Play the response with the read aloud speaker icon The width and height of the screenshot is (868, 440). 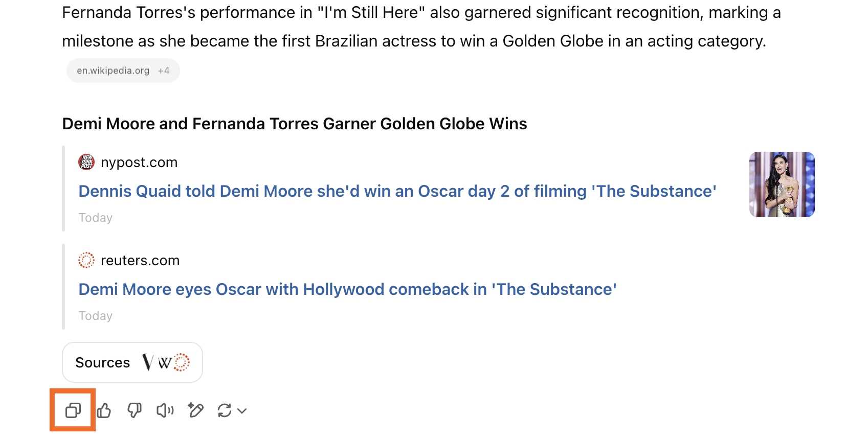tap(165, 410)
